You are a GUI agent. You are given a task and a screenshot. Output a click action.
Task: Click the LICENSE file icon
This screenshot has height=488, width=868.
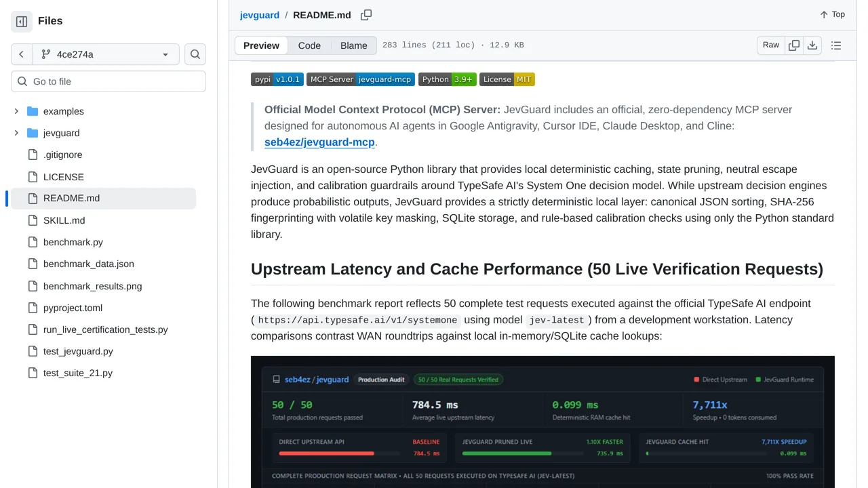pos(33,177)
